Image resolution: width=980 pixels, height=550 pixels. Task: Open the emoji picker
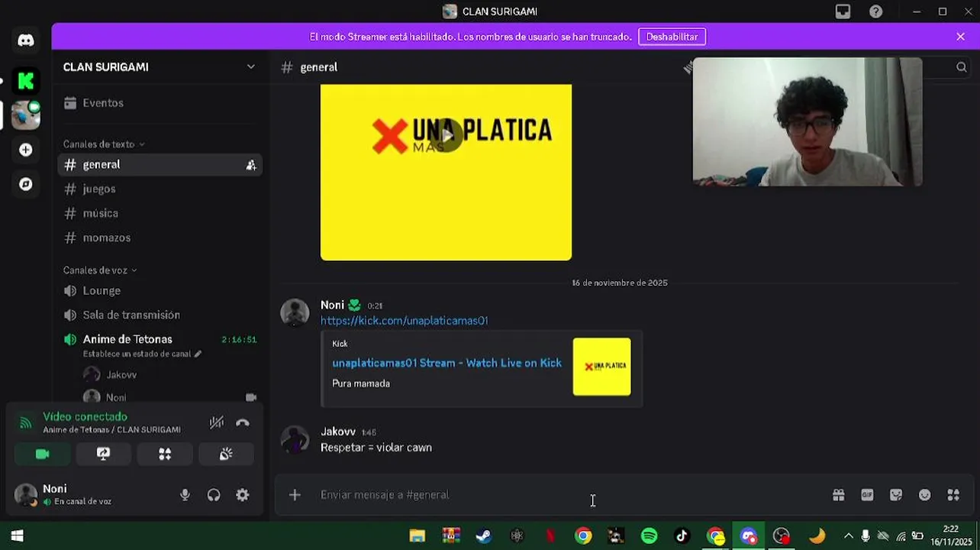(x=925, y=495)
